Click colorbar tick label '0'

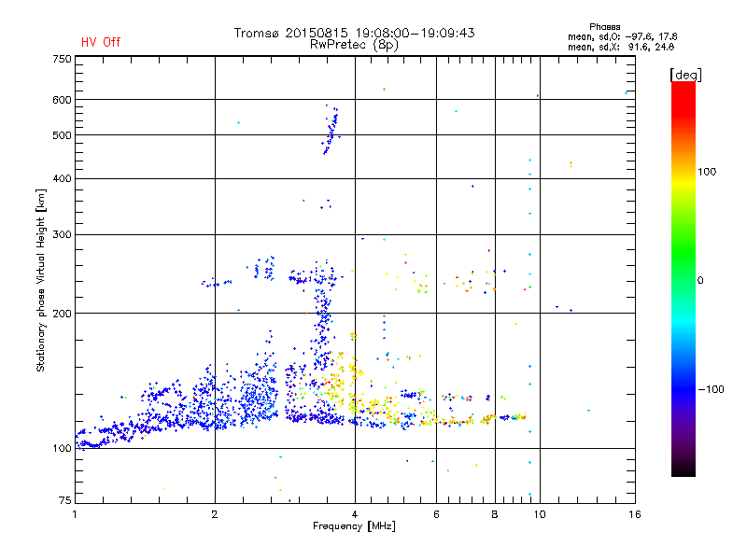click(700, 281)
